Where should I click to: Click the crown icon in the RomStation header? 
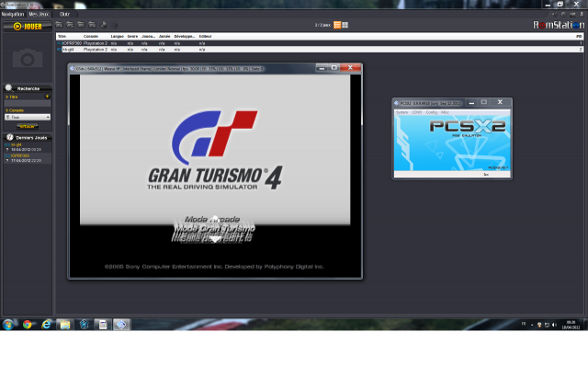pyautogui.click(x=572, y=15)
